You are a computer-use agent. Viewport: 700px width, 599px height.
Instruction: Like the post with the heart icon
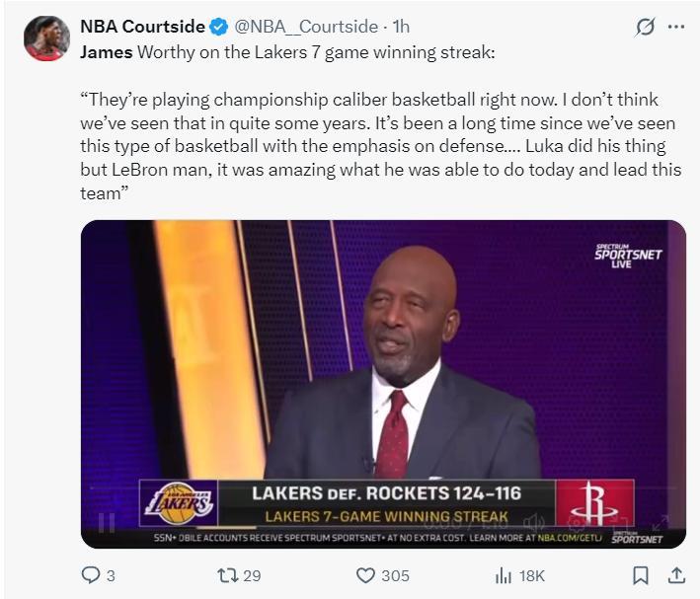click(366, 575)
